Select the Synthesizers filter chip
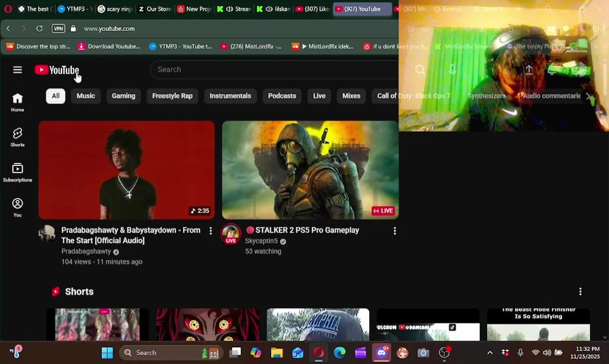The image size is (609, 364). (x=487, y=96)
